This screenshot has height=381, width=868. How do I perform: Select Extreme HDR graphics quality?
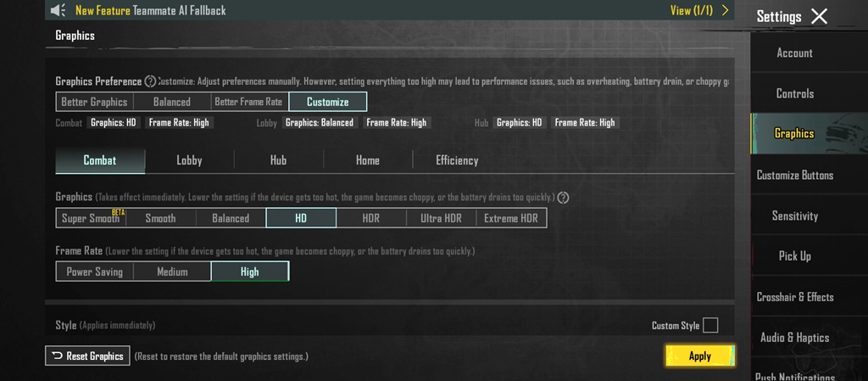coord(511,218)
